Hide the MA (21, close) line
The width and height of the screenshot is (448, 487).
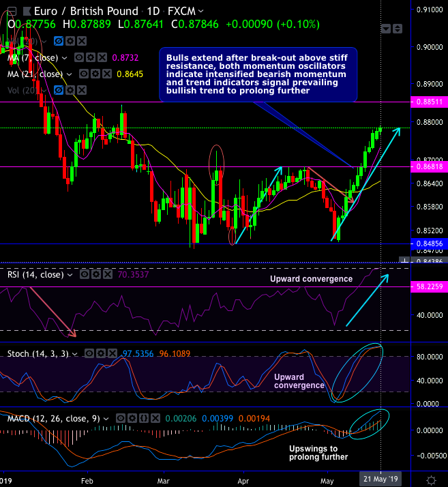[x=84, y=74]
